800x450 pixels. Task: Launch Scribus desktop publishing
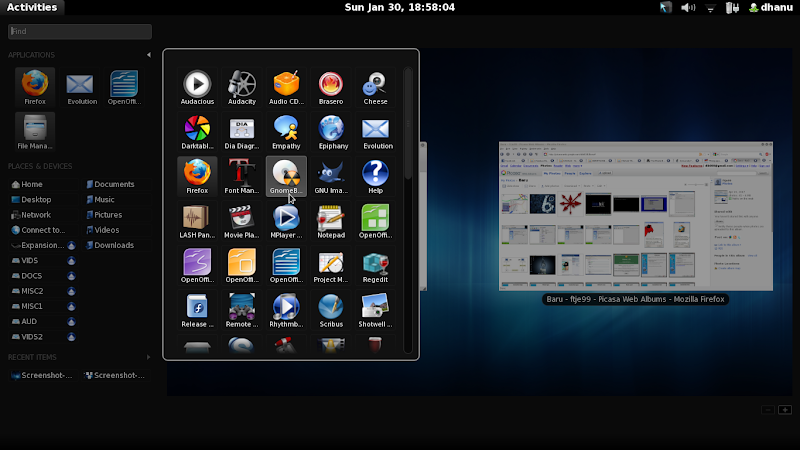331,310
